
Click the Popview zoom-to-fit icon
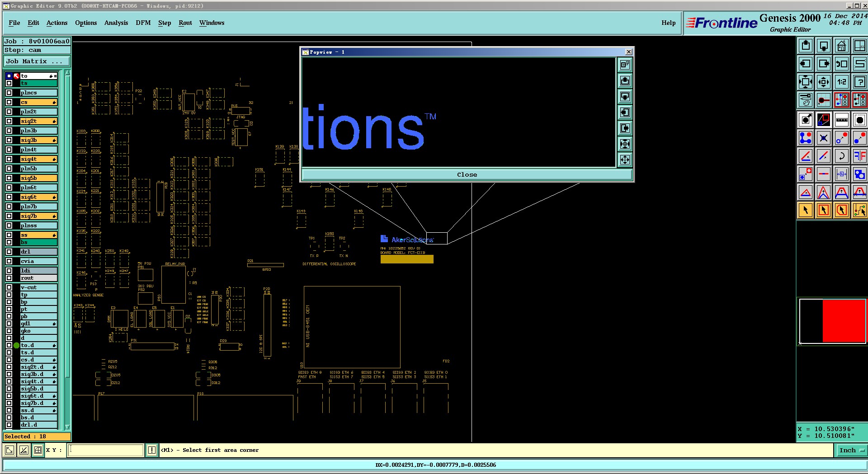625,144
